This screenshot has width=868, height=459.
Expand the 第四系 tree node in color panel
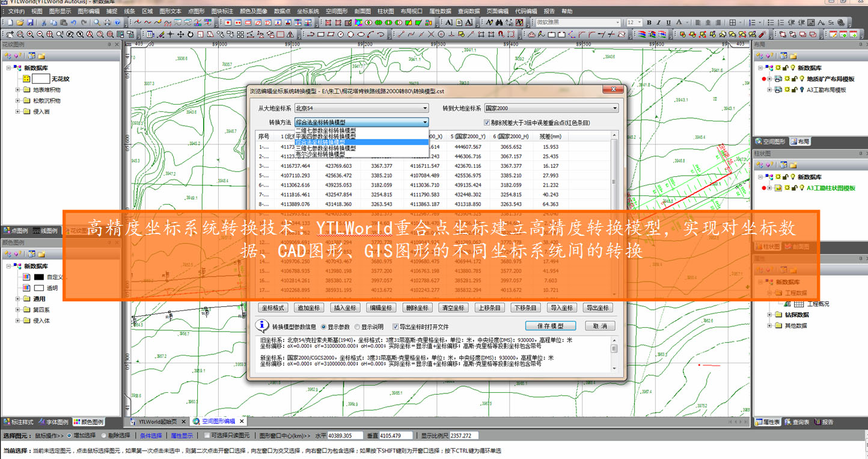pos(17,310)
